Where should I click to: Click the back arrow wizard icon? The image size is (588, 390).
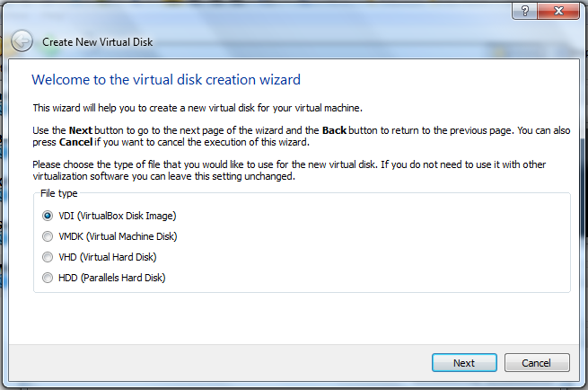coord(22,41)
